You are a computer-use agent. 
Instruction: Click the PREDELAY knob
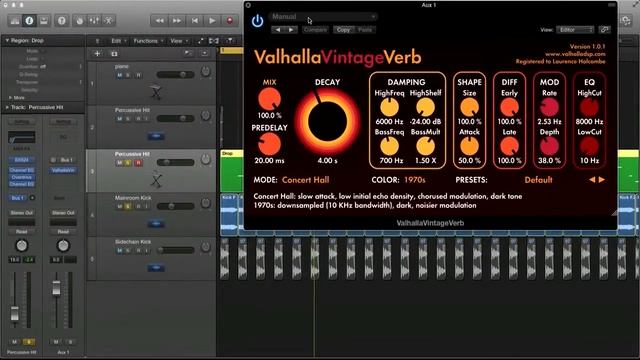pyautogui.click(x=269, y=144)
